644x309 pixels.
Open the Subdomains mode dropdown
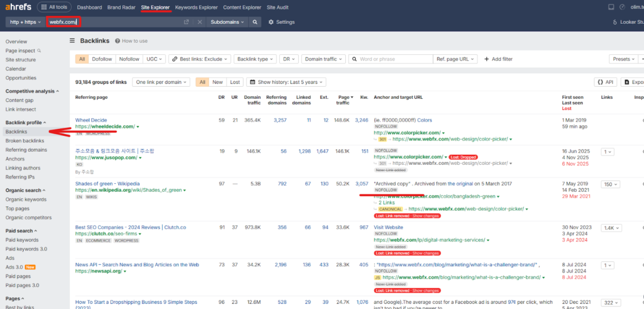(x=226, y=22)
